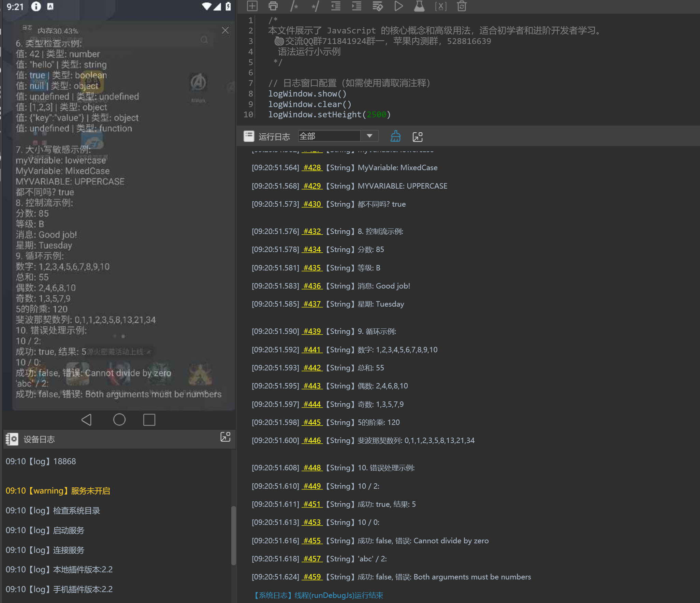
Task: Click the decrease indent toolbar icon
Action: [x=336, y=6]
